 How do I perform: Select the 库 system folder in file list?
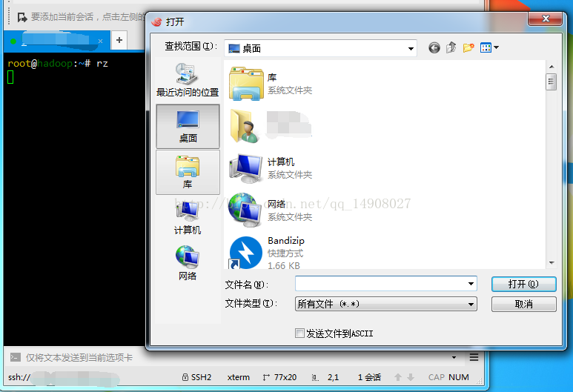[271, 84]
